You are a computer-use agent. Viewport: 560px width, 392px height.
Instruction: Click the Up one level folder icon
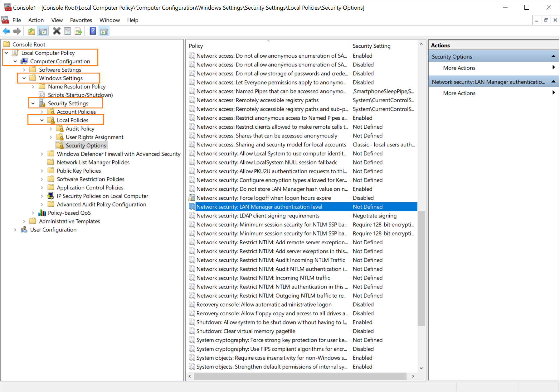[x=32, y=31]
